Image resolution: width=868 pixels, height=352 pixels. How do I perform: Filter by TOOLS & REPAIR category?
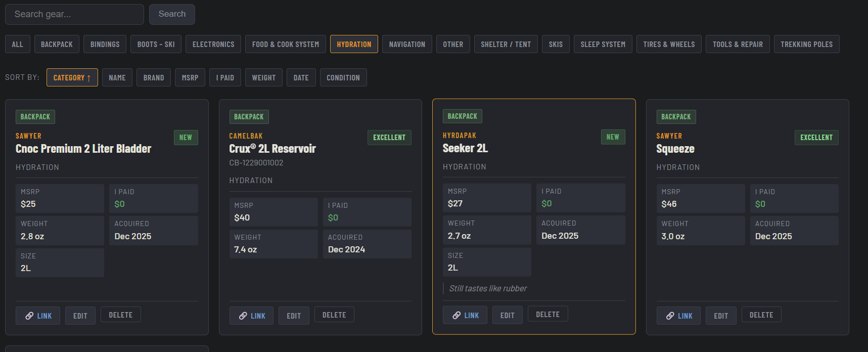(738, 44)
